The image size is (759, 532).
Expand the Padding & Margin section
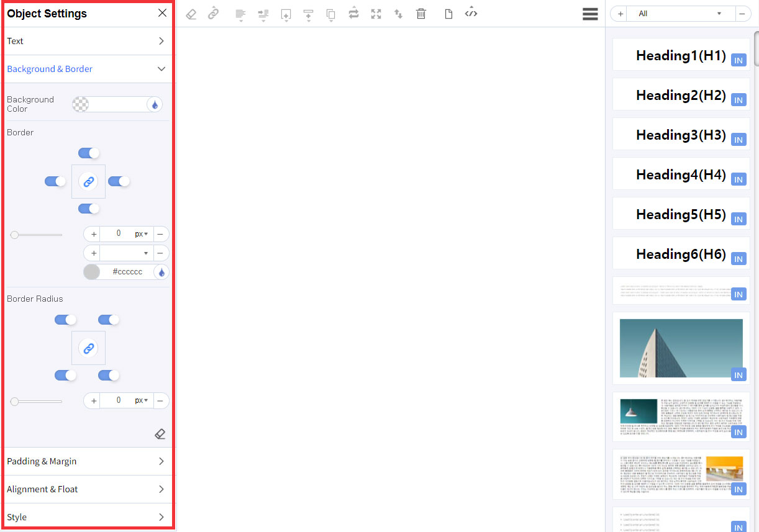click(x=86, y=461)
